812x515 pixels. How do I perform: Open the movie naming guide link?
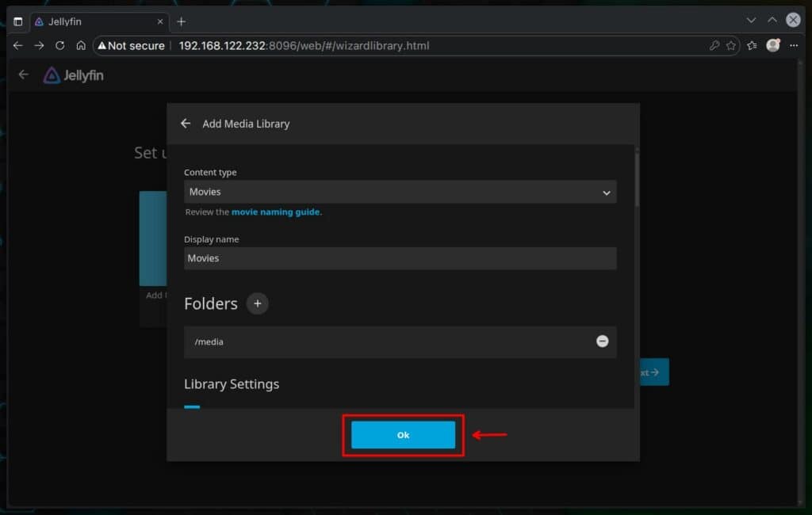pyautogui.click(x=275, y=212)
